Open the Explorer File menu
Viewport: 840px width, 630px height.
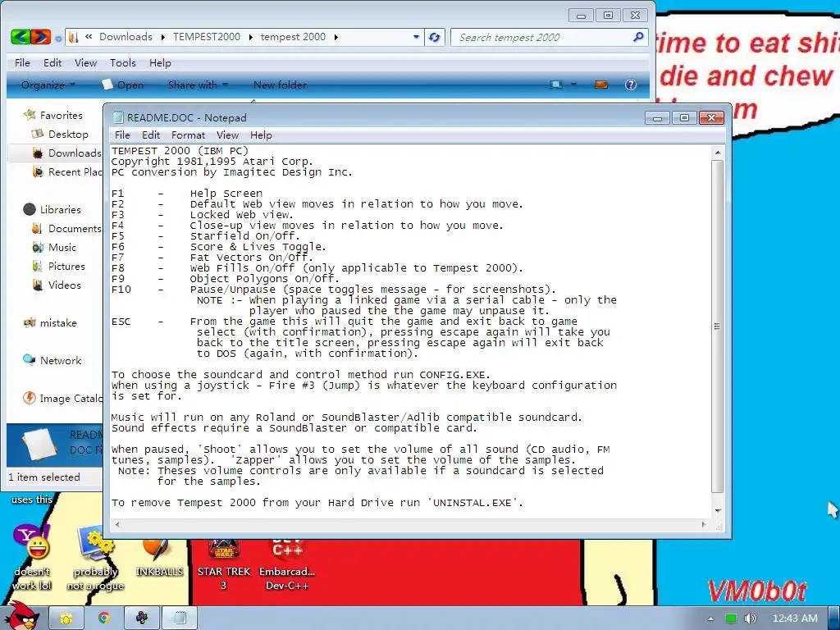22,62
